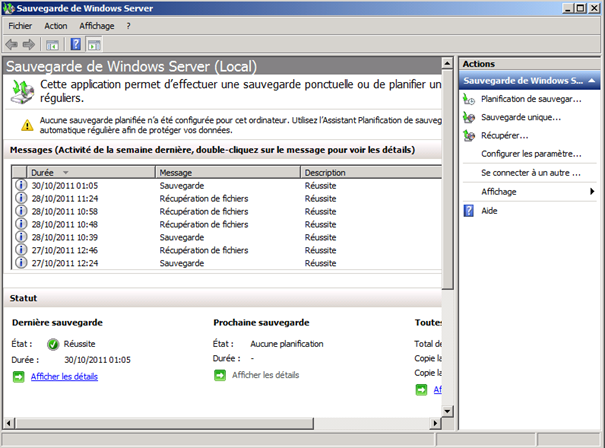
Task: Click info icon for 30/10/2011 01:05 row
Action: (x=21, y=185)
